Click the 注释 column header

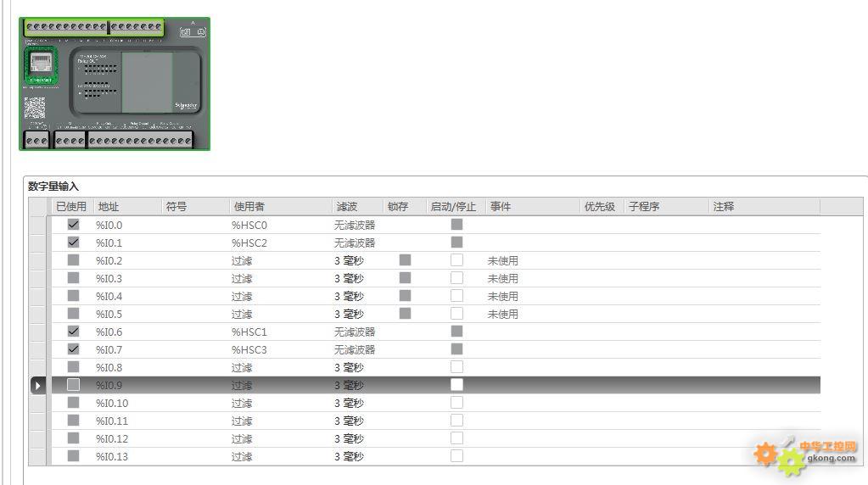coord(764,207)
